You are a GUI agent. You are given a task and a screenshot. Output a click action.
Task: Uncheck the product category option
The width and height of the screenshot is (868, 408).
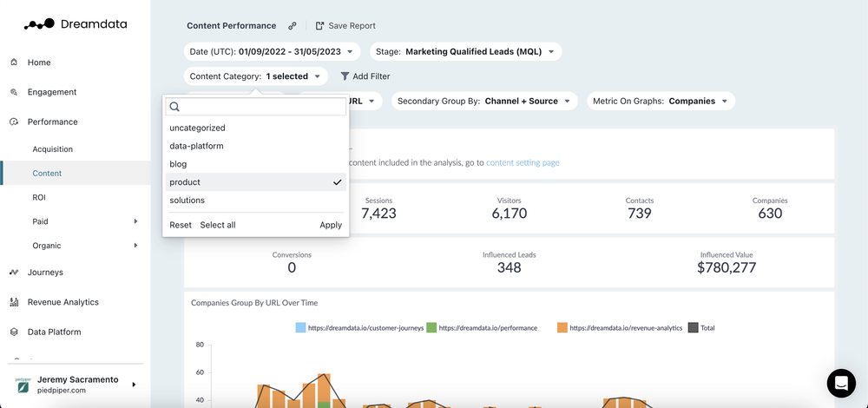click(x=256, y=182)
